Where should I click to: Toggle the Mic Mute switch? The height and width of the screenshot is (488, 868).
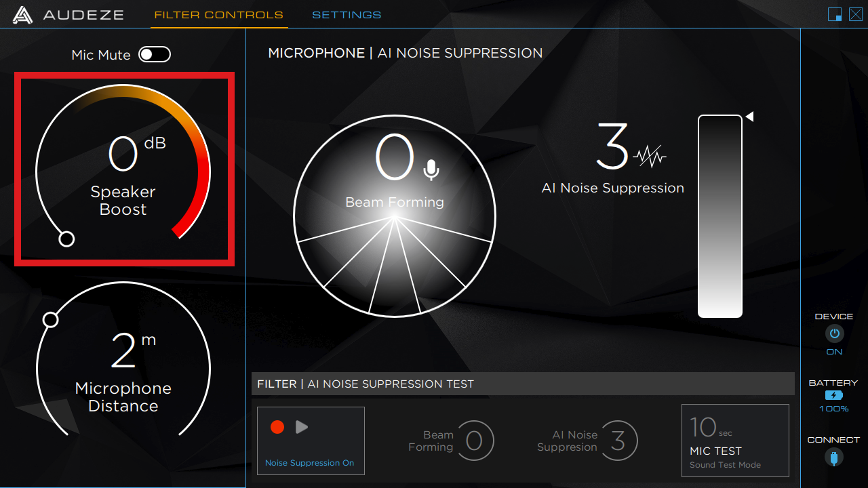155,55
